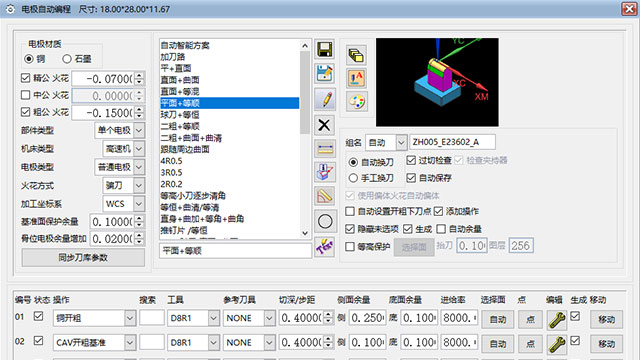
Task: Select 自动智能方案 in the scheme list
Action: pyautogui.click(x=185, y=45)
